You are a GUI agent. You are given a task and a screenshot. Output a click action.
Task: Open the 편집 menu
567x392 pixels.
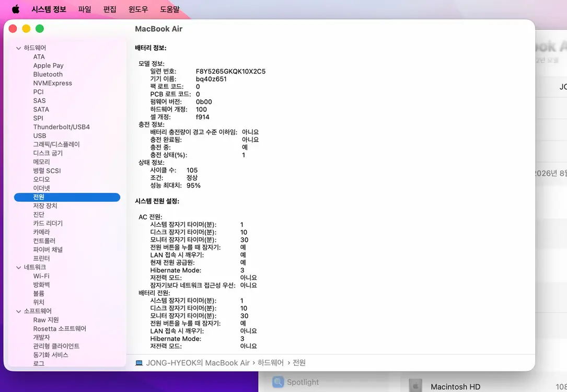110,9
